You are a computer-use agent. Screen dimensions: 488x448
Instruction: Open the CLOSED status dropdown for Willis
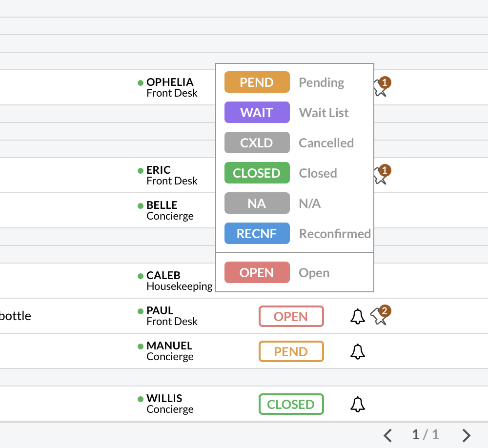pyautogui.click(x=291, y=404)
